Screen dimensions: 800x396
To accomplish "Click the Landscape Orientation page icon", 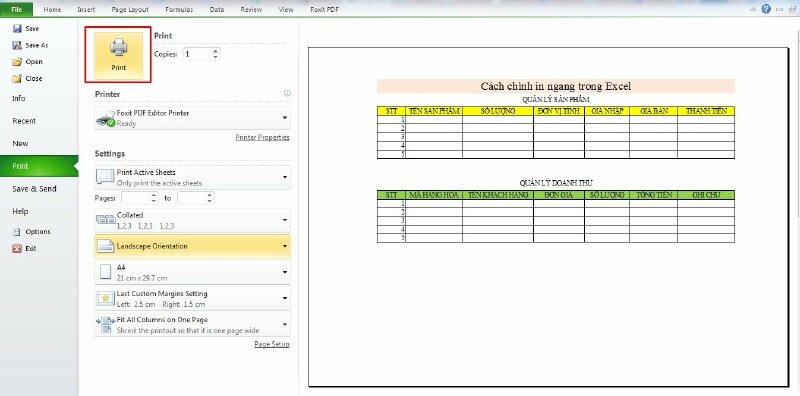I will 105,246.
